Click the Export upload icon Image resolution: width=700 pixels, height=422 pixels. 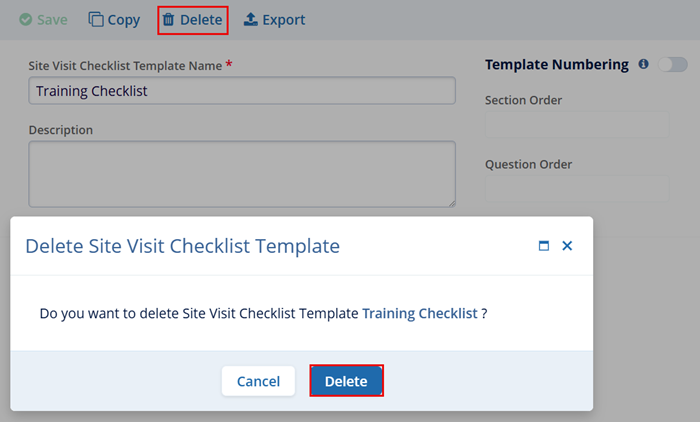point(251,20)
